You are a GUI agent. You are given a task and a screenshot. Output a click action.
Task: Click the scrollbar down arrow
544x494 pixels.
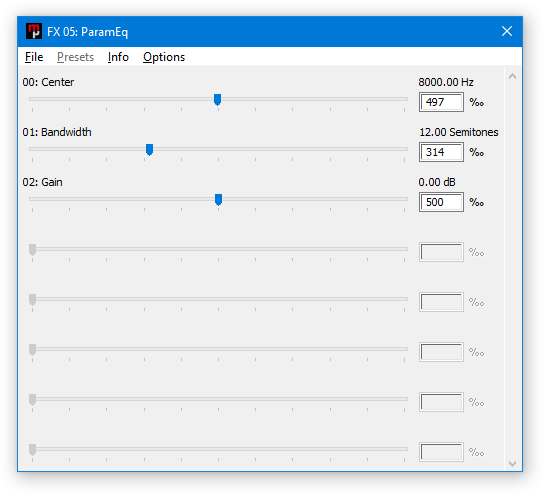(512, 463)
